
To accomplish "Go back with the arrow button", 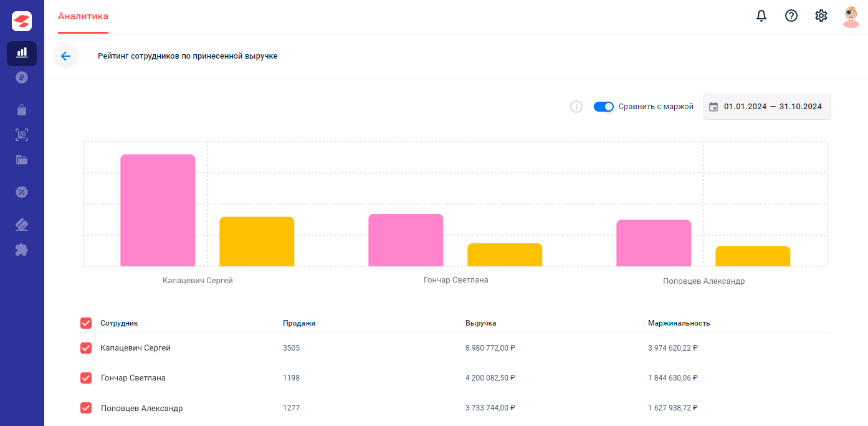I will (65, 56).
